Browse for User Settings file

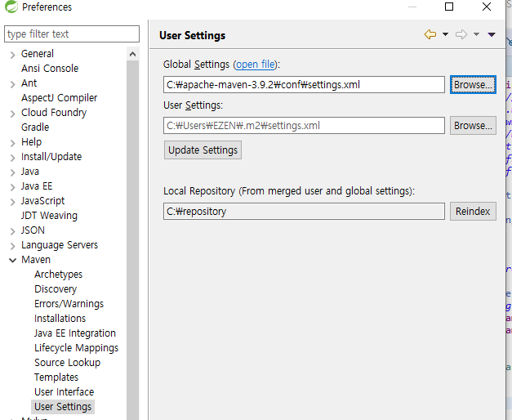pyautogui.click(x=473, y=126)
